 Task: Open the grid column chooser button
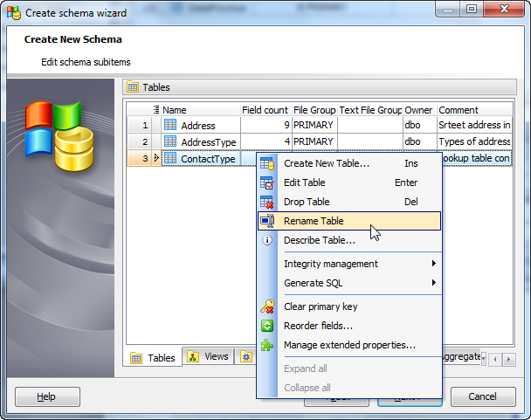[156, 110]
